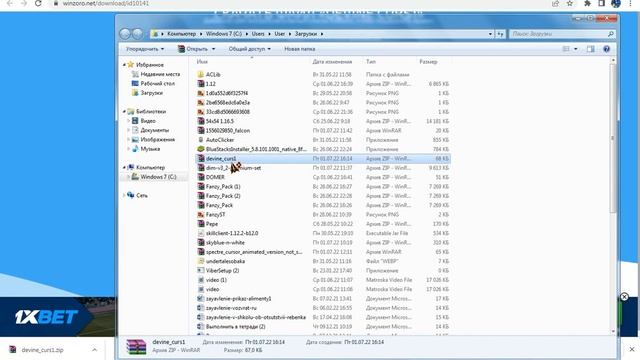This screenshot has width=640, height=360.
Task: Expand the Видео library node
Action: click(128, 121)
